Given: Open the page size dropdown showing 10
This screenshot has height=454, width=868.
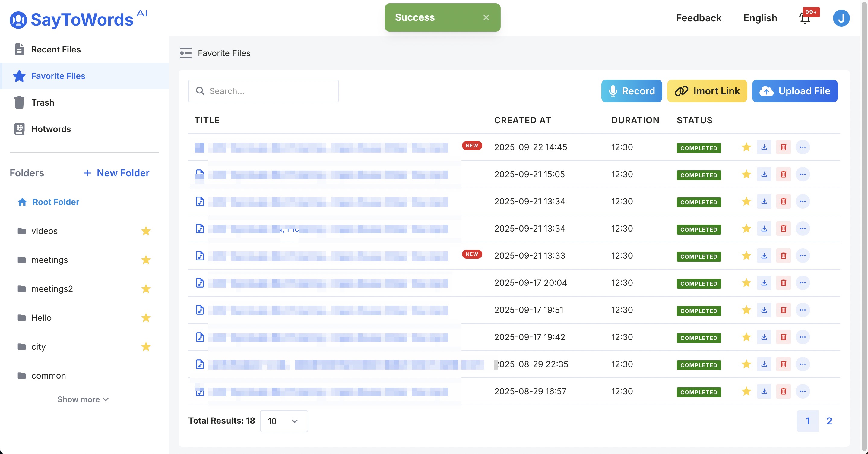Looking at the screenshot, I should click(284, 421).
